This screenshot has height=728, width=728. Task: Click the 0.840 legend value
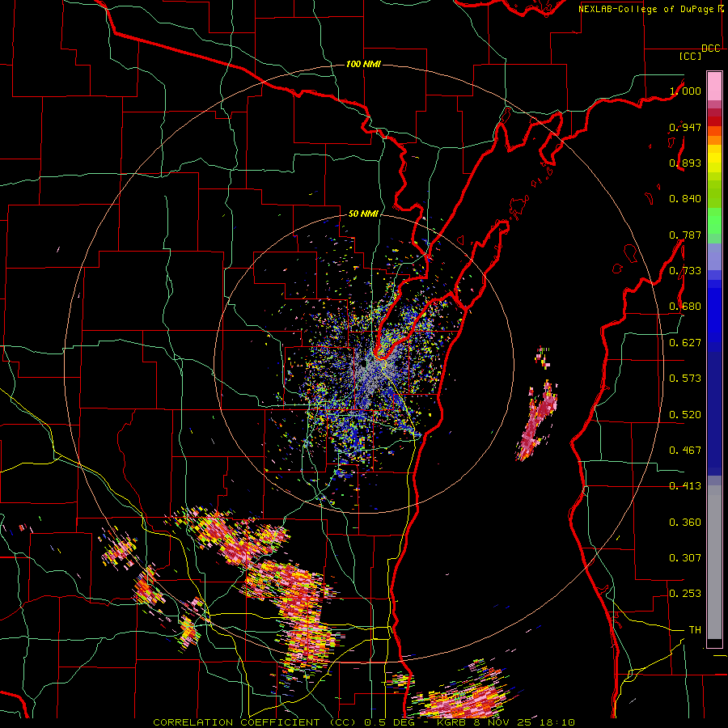point(685,199)
